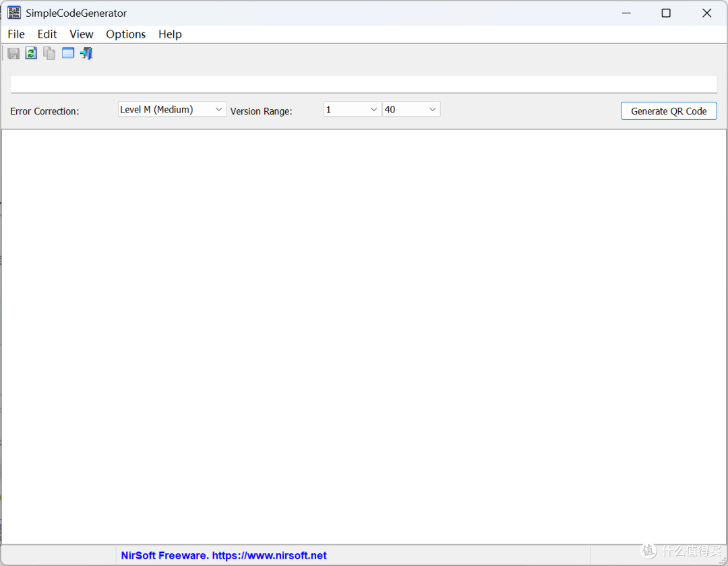Click the SimpleCodeGenerator title bar app icon
The height and width of the screenshot is (566, 728).
14,13
